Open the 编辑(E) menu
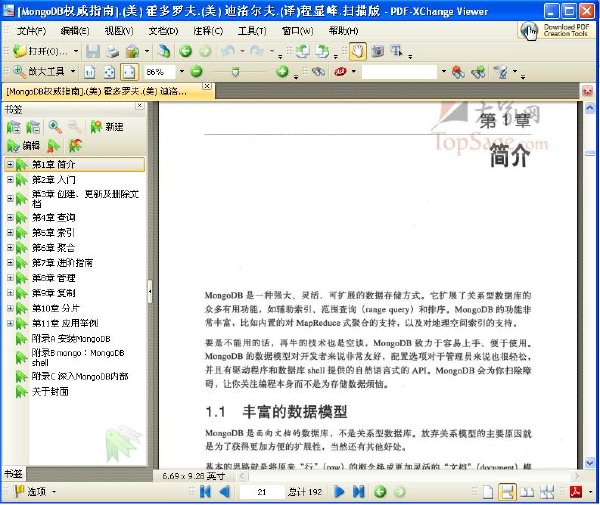This screenshot has width=600, height=505. click(75, 31)
